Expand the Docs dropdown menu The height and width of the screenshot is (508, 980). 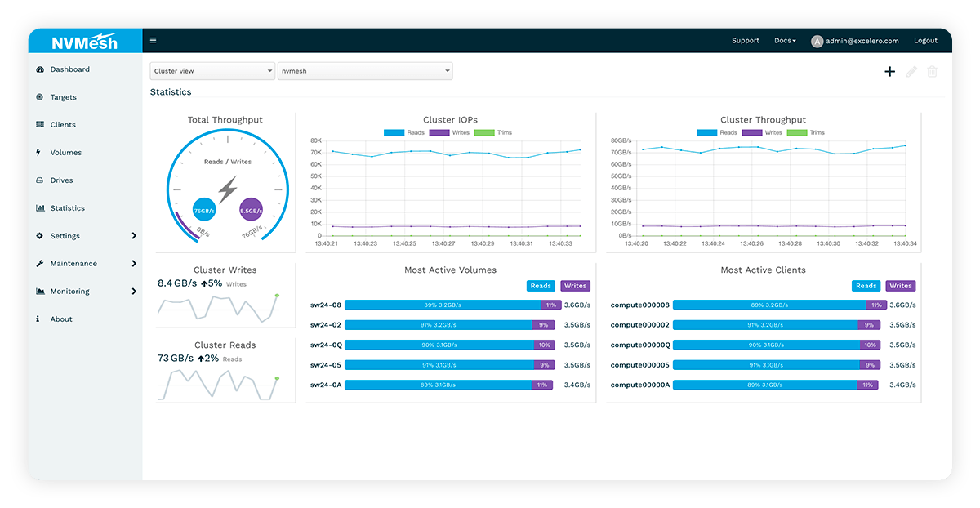pos(784,40)
